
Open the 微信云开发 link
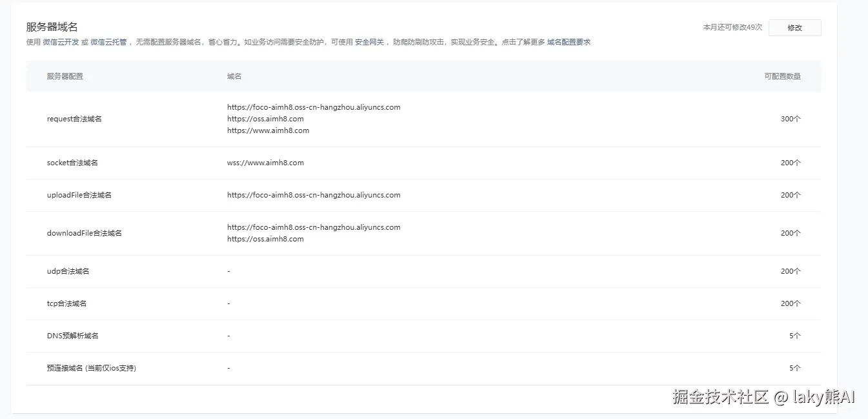[61, 42]
